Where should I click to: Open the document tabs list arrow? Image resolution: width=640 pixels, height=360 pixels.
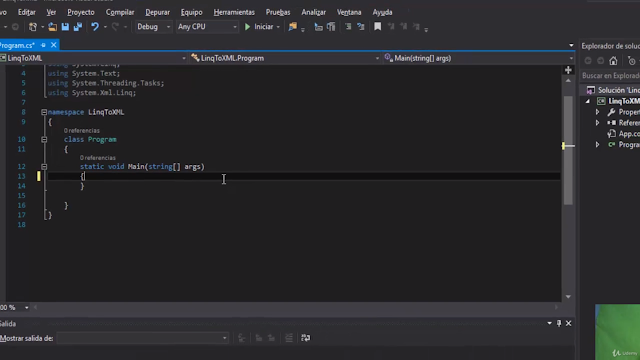[x=571, y=45]
